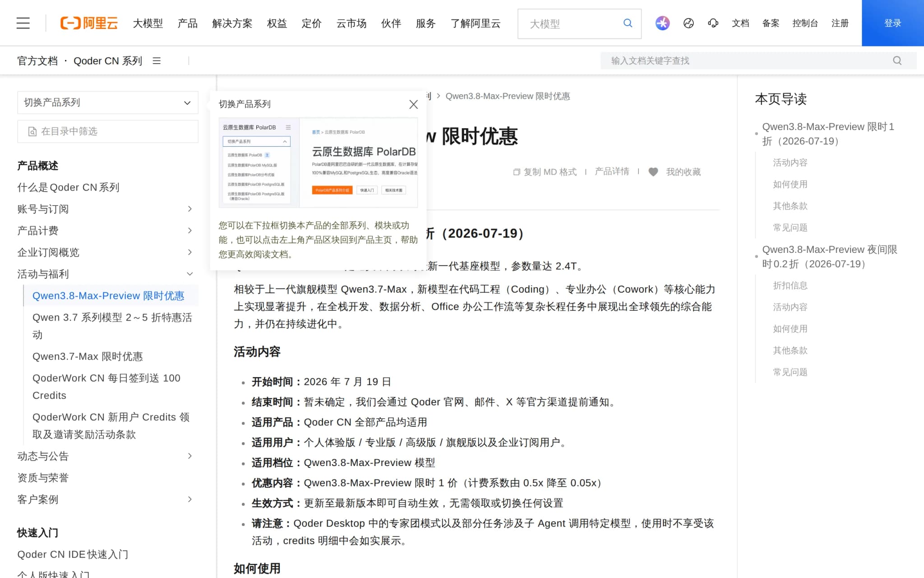Viewport: 924px width, 578px height.
Task: Open the 控制台 link
Action: [805, 23]
